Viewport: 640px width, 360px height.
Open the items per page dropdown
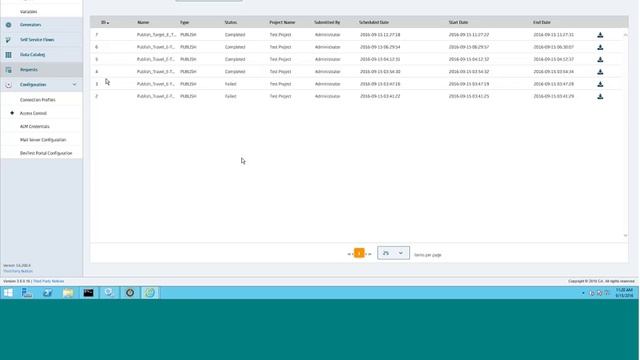[393, 253]
